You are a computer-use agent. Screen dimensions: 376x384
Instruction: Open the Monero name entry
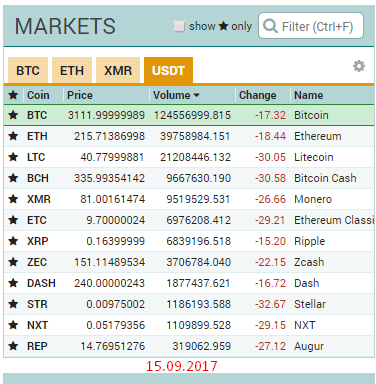(x=313, y=199)
